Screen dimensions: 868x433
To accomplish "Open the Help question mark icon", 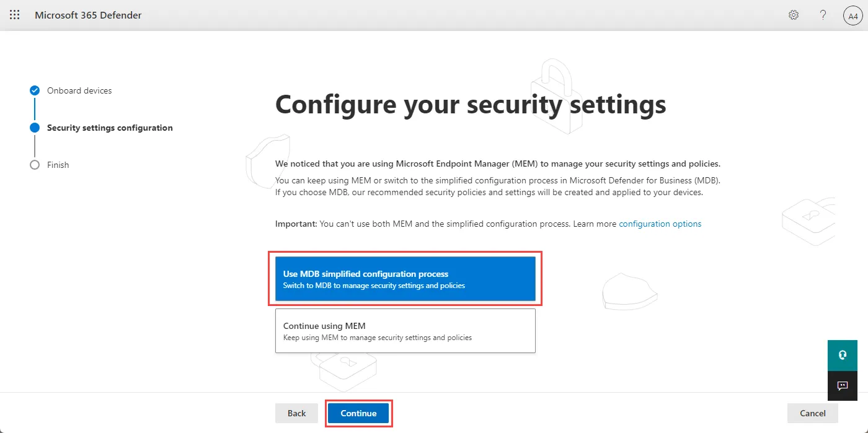I will coord(823,15).
